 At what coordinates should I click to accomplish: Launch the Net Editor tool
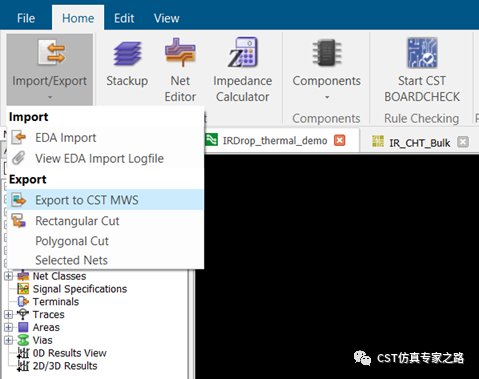click(x=180, y=52)
